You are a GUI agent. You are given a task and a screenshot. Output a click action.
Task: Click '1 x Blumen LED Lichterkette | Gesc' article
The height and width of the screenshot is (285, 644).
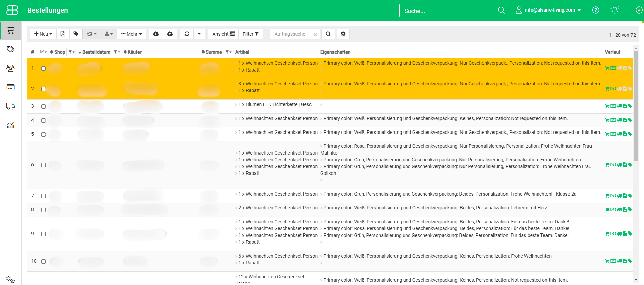point(275,104)
